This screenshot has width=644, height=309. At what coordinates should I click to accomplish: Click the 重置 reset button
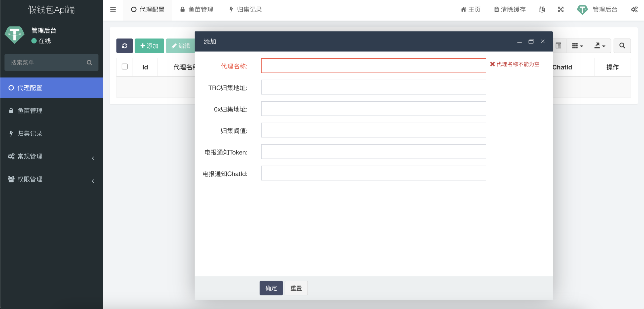coord(296,288)
